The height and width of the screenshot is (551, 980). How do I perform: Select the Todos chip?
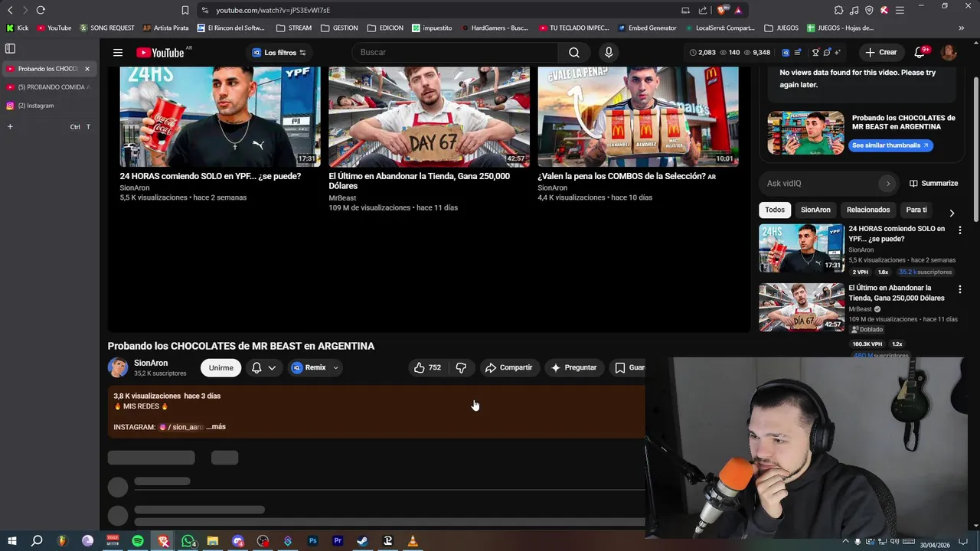(x=775, y=210)
